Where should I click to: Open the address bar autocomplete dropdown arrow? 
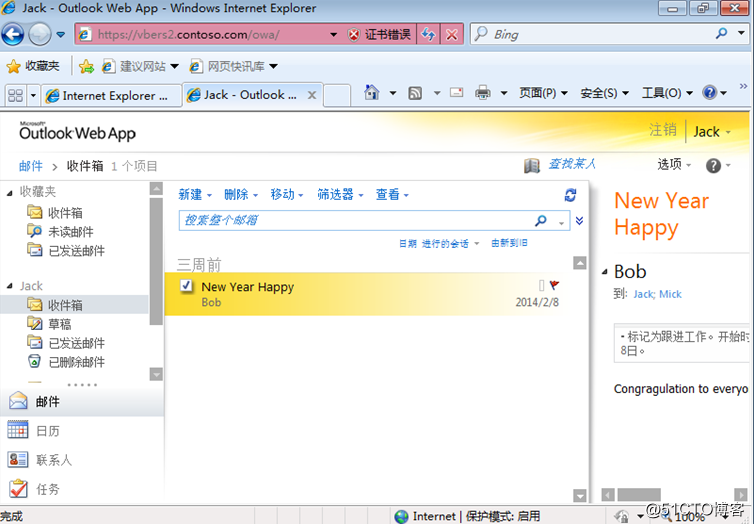click(333, 35)
